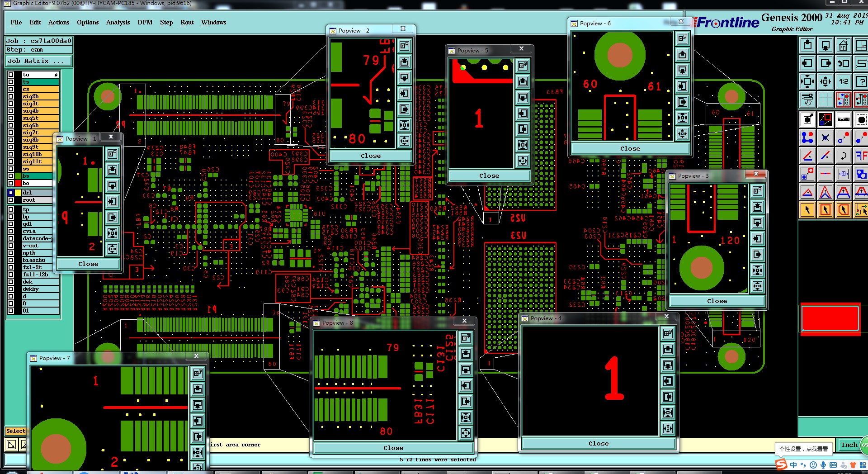The width and height of the screenshot is (868, 474).
Task: Click the pan left icon in main toolbar
Action: pyautogui.click(x=807, y=63)
